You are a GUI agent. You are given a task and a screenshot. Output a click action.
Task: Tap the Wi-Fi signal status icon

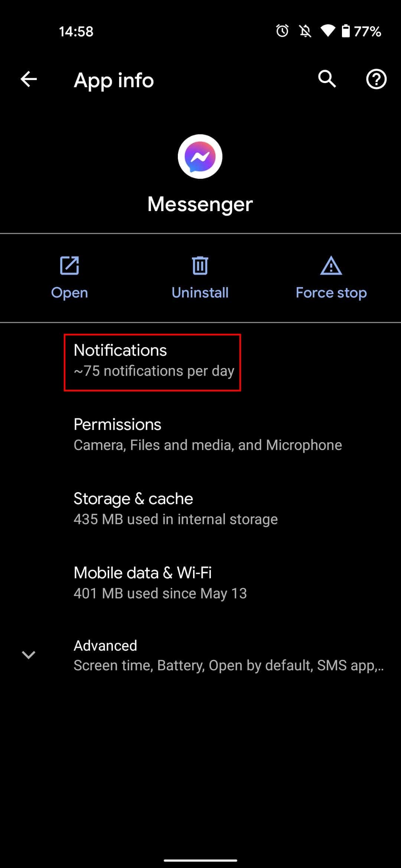(x=327, y=31)
